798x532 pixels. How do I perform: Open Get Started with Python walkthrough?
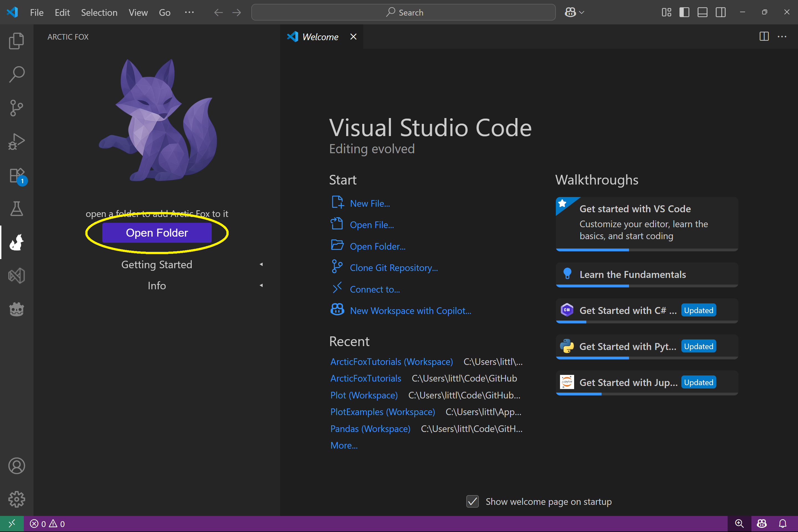tap(647, 346)
